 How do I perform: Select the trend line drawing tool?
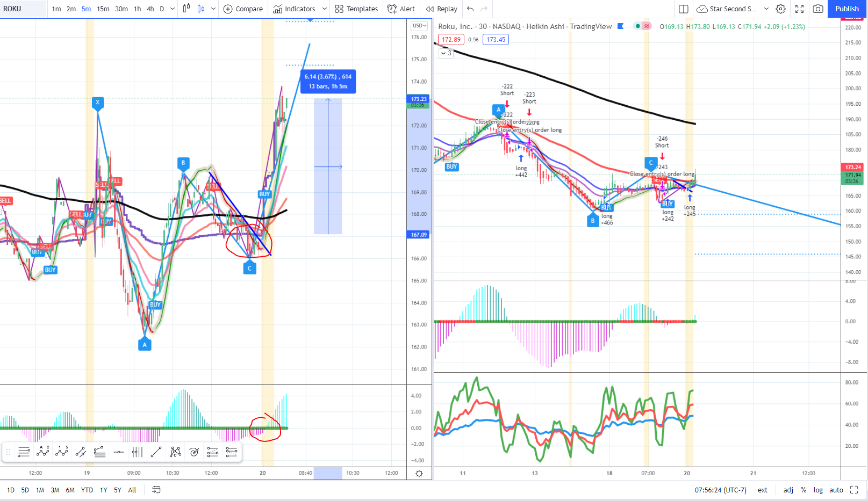coord(156,452)
